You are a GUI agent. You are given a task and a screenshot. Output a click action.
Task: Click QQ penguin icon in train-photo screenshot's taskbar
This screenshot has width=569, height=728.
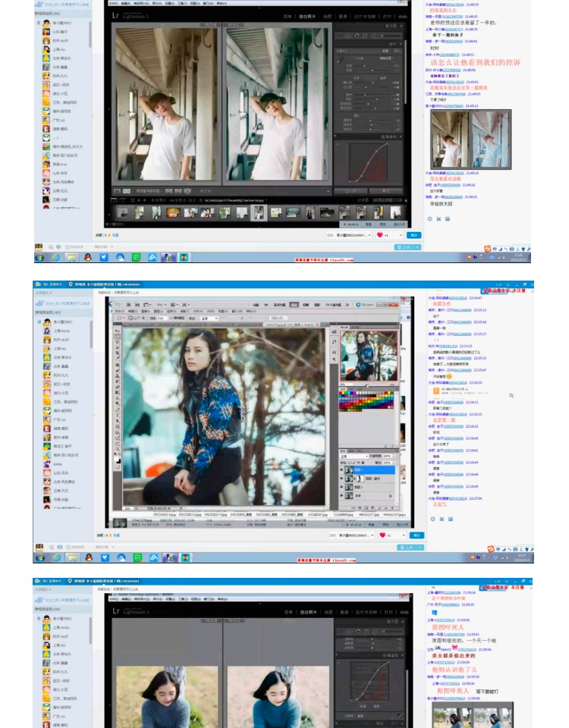88,257
